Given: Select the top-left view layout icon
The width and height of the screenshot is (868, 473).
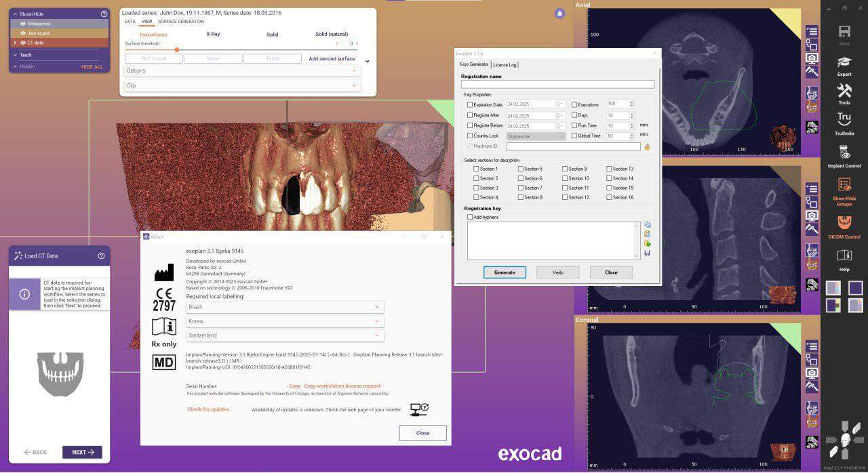Looking at the screenshot, I should pos(833,288).
